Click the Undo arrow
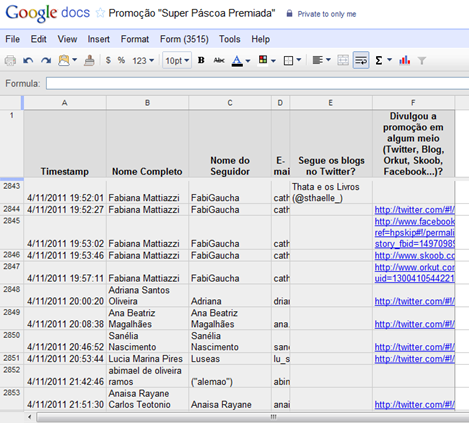Screen dimensions: 469x423 [x=28, y=61]
